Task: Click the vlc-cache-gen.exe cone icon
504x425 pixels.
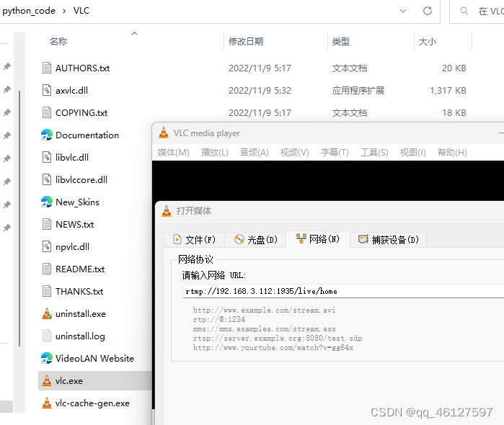Action: tap(47, 403)
